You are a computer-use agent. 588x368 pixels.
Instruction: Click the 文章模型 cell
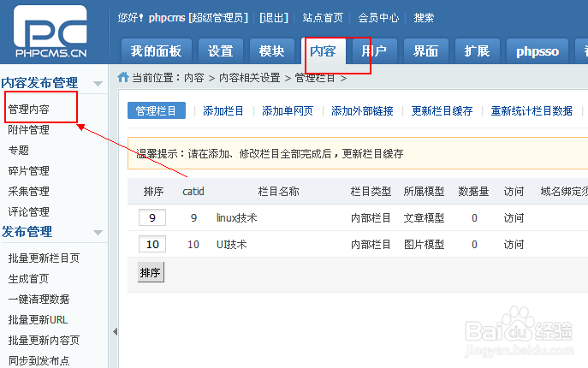[x=425, y=218]
